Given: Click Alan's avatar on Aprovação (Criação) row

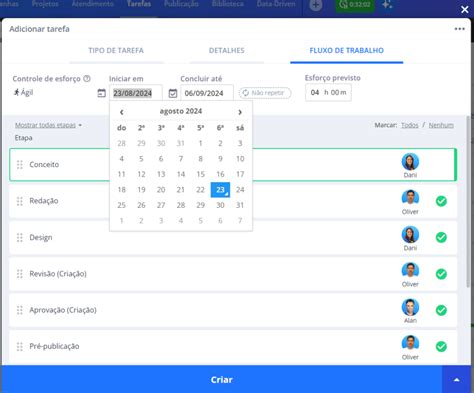Looking at the screenshot, I should point(410,307).
